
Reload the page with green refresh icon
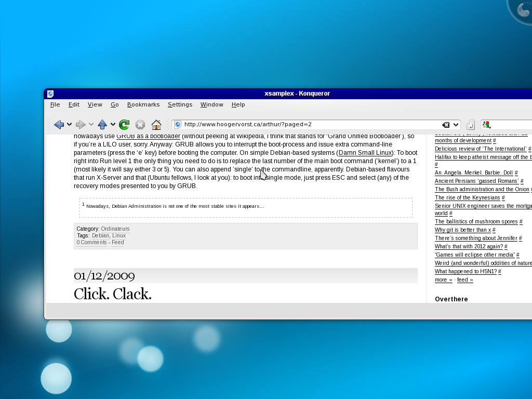(124, 125)
